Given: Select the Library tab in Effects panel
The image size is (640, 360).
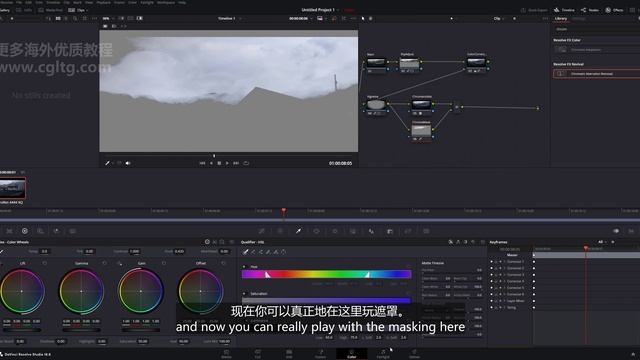Looking at the screenshot, I should [x=561, y=19].
